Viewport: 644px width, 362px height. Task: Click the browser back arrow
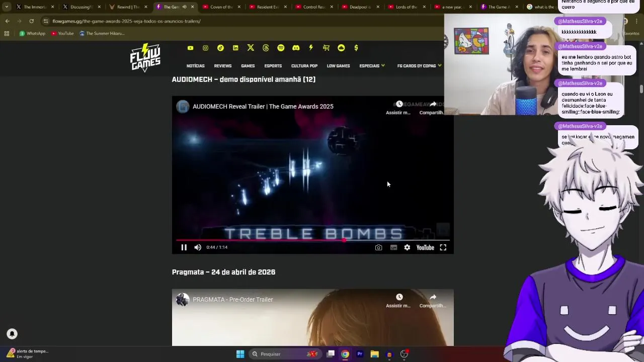[x=7, y=21]
